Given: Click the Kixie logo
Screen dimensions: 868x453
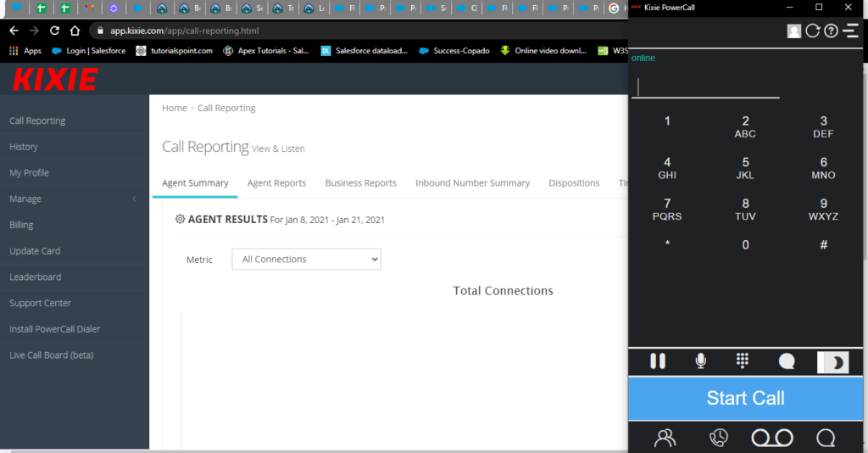Looking at the screenshot, I should [x=55, y=79].
